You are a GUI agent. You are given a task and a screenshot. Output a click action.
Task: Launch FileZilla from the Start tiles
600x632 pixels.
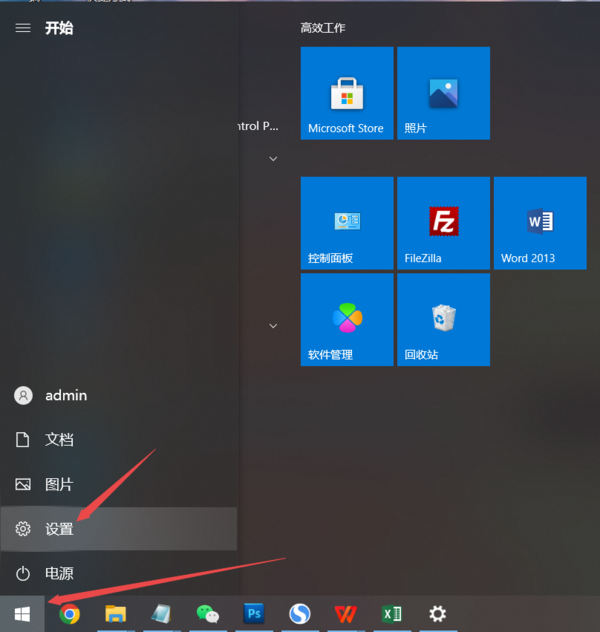pyautogui.click(x=443, y=223)
